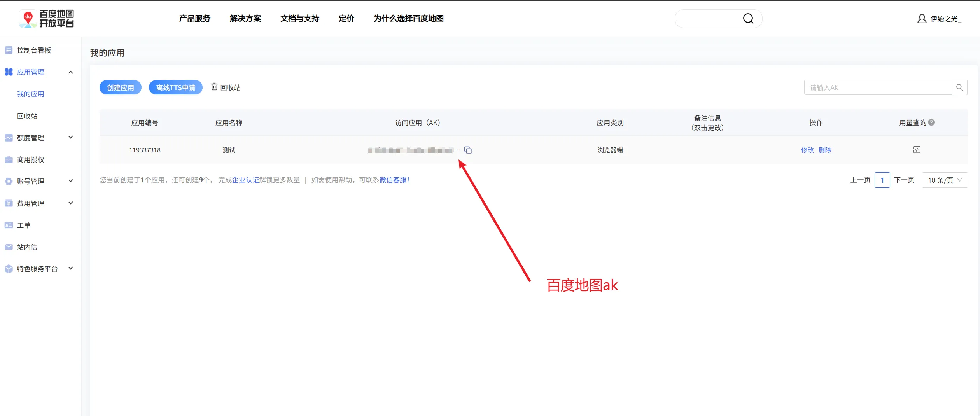980x416 pixels.
Task: Click the console dashboard sidebar icon
Action: point(9,50)
